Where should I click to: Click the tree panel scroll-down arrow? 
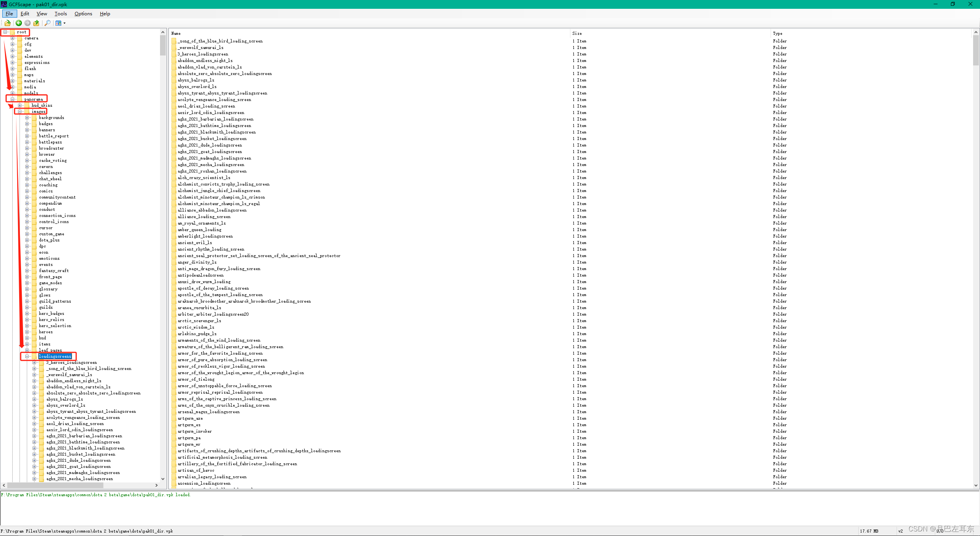[163, 479]
